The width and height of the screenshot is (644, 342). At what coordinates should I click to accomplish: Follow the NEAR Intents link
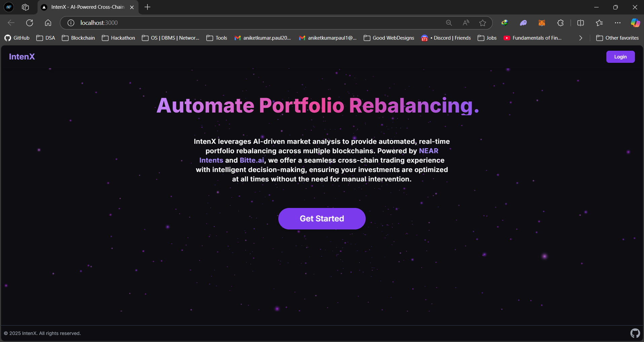[x=429, y=151]
